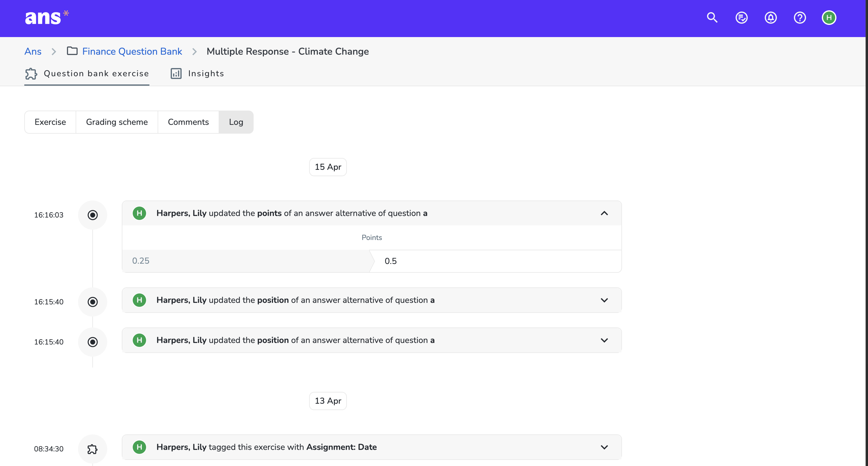Open the search magnifier icon
Screen dimensions: 868x466
[712, 18]
